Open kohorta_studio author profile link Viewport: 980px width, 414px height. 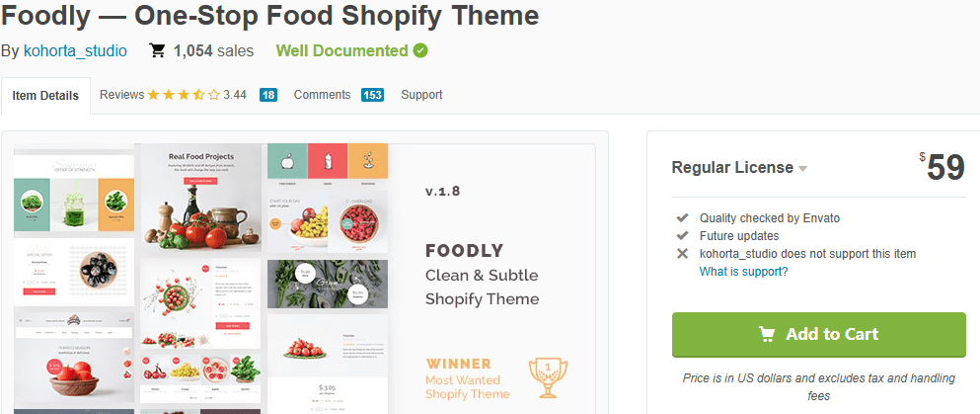(75, 50)
